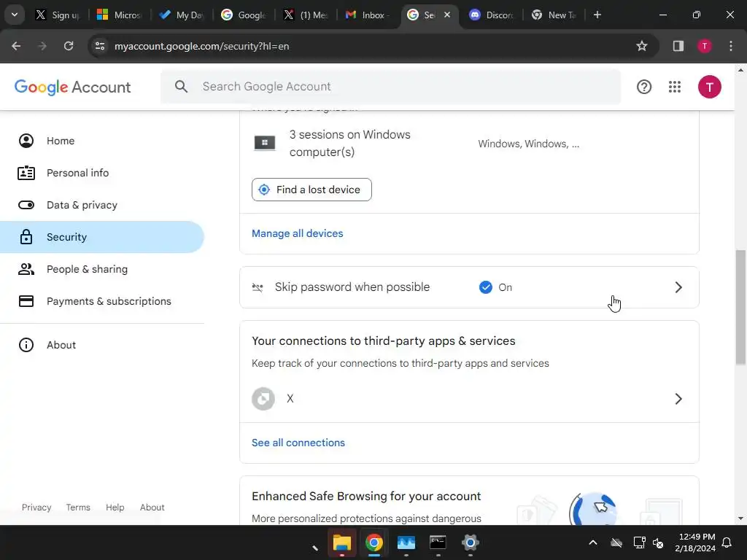Click the Chrome profile avatar in toolbar
The image size is (747, 560).
pyautogui.click(x=705, y=46)
